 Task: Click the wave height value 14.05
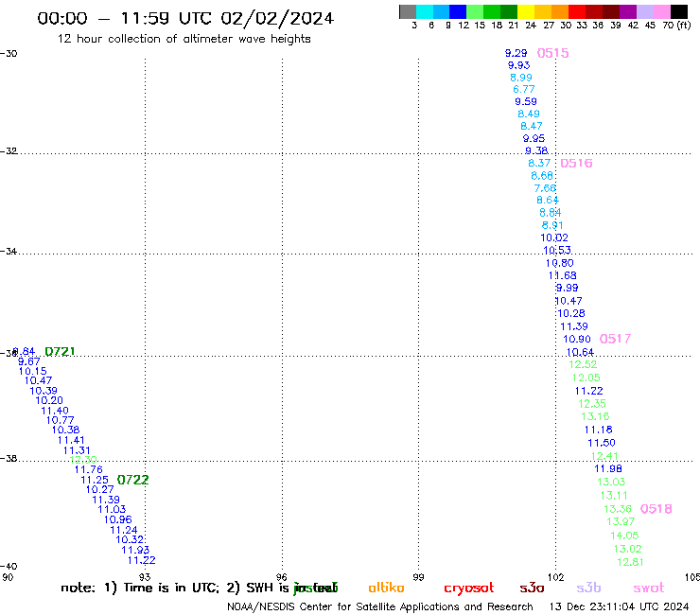point(624,536)
